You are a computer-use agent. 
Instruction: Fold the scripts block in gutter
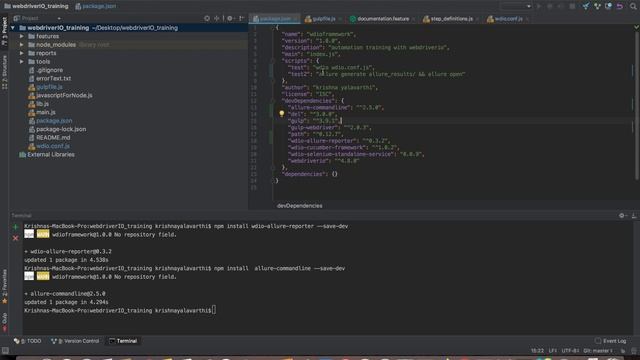[273, 61]
